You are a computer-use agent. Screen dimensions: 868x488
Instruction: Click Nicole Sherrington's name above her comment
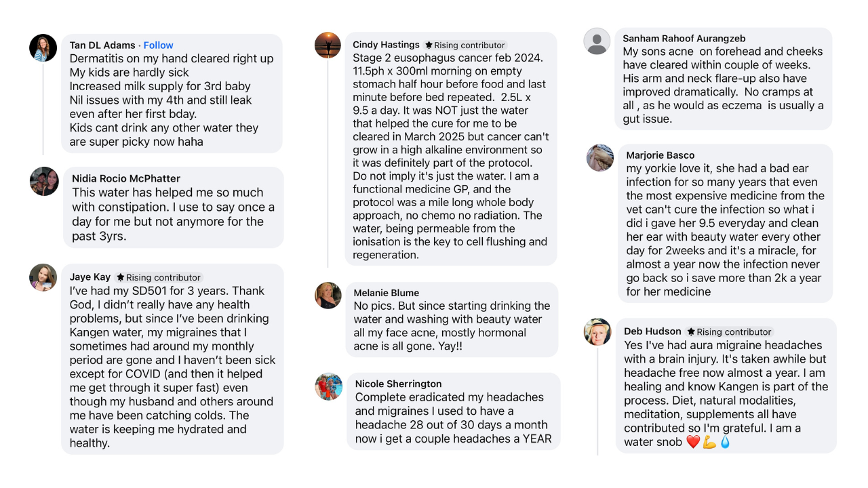click(398, 384)
